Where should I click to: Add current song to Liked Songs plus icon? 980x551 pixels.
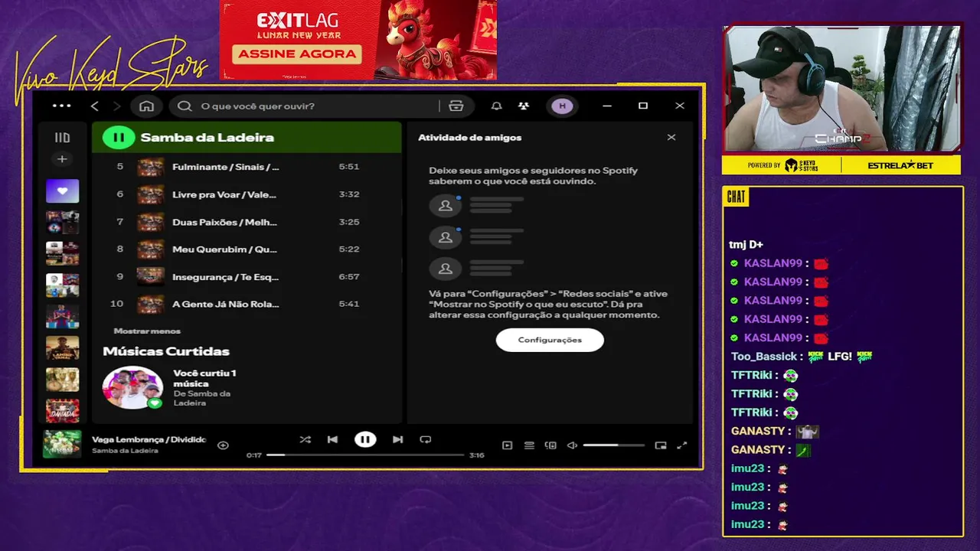tap(223, 445)
